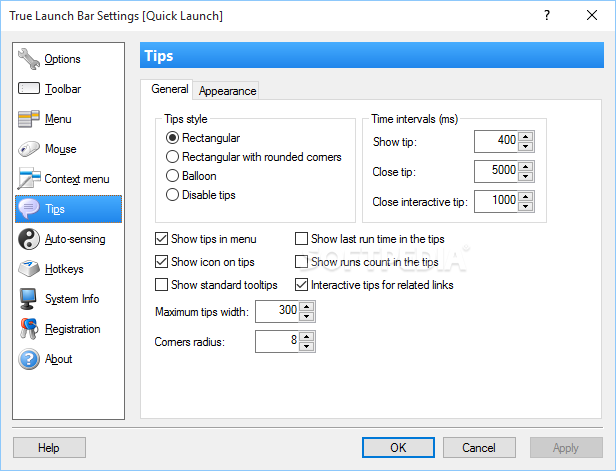Enable Show standard tooltips checkbox
This screenshot has width=616, height=471.
[161, 284]
